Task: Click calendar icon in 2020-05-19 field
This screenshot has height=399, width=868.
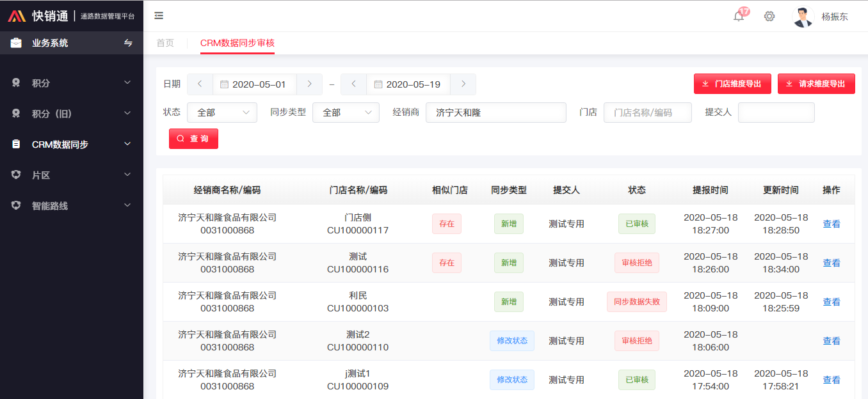Action: coord(378,84)
